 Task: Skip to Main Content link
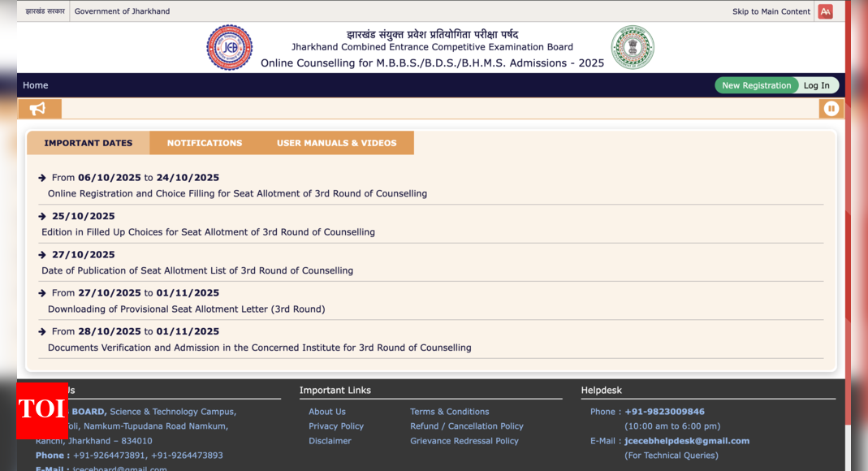coord(771,11)
